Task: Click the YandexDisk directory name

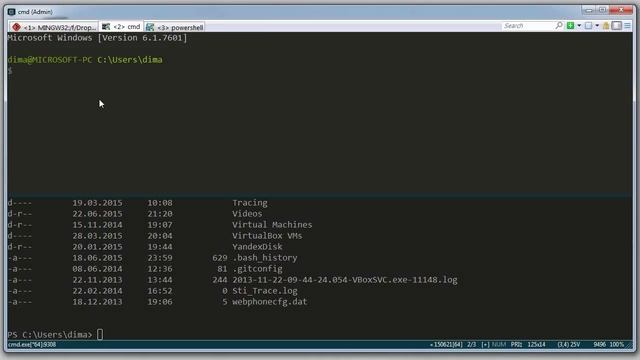Action: point(257,247)
